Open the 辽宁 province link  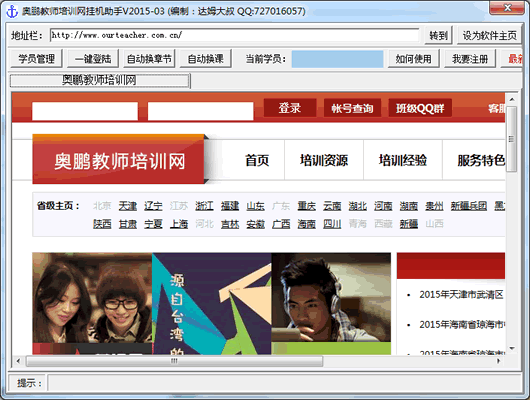153,206
